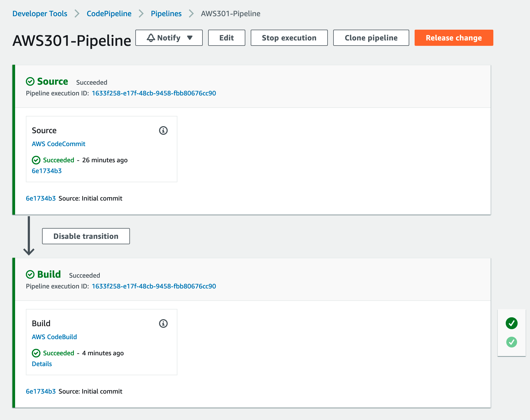This screenshot has width=530, height=420.
Task: Click the info icon on Source action card
Action: tap(163, 130)
